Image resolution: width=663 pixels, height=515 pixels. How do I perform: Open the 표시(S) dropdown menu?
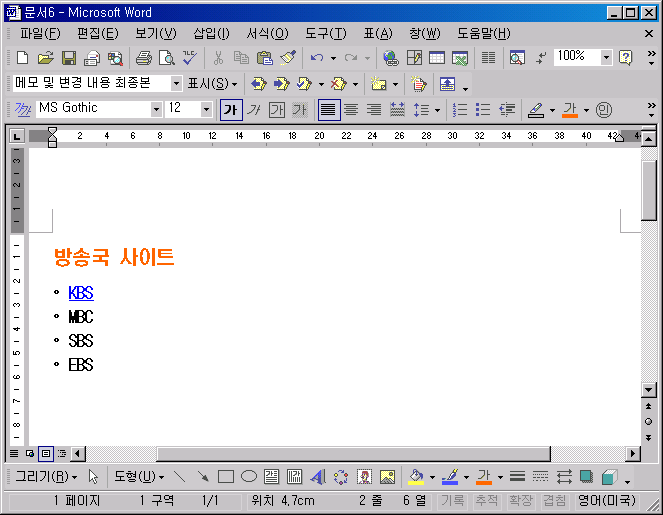coord(212,84)
